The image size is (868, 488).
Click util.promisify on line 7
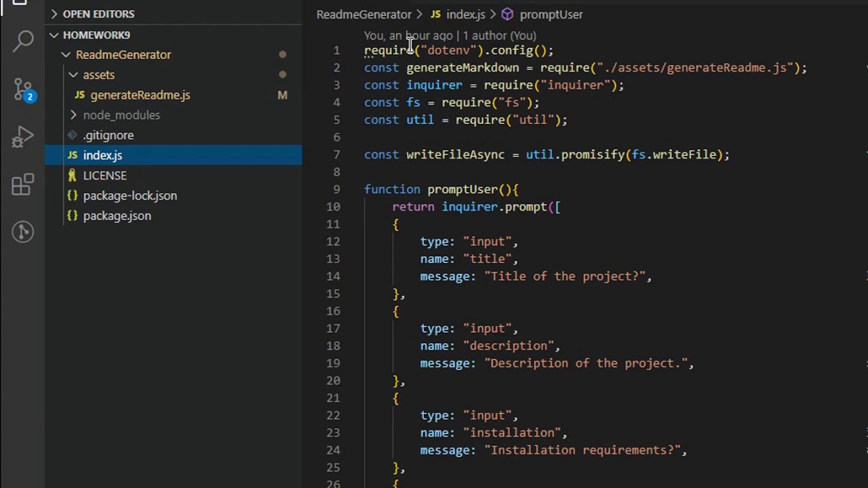(575, 155)
